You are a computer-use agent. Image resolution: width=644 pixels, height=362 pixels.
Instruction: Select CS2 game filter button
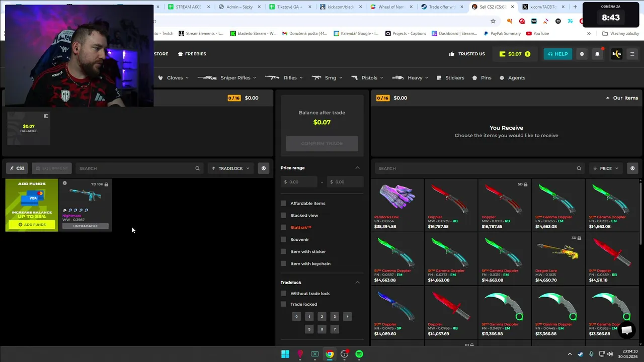tap(17, 168)
